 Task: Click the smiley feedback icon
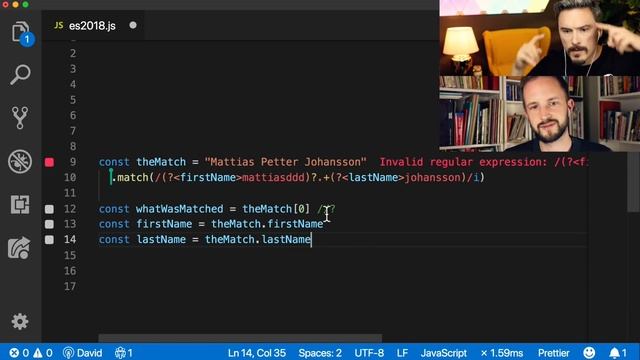click(x=589, y=353)
